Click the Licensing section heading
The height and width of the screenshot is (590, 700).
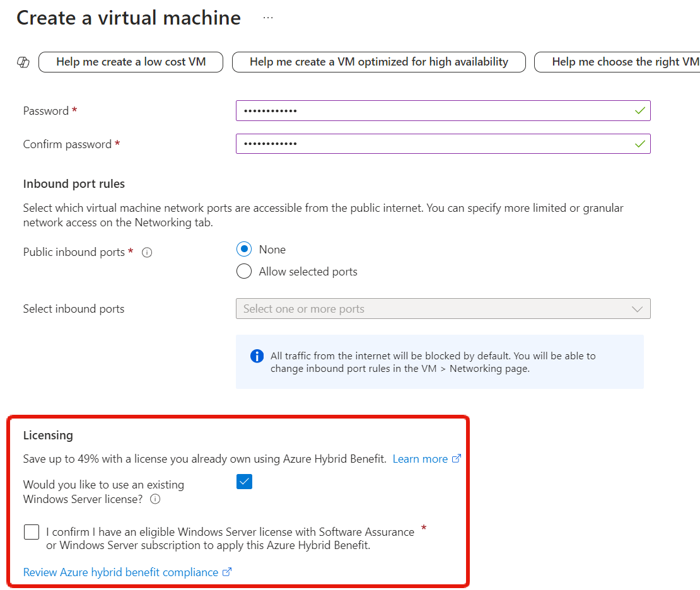pyautogui.click(x=48, y=435)
